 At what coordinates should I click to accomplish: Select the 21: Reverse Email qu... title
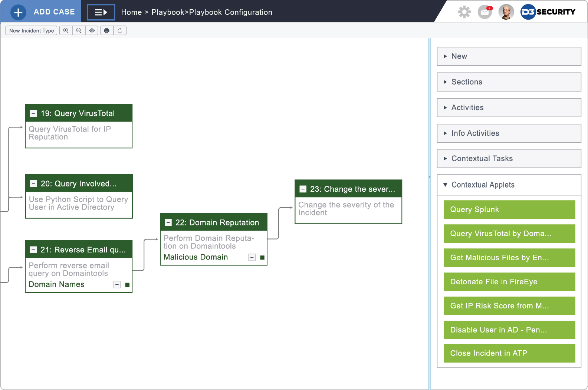point(83,250)
